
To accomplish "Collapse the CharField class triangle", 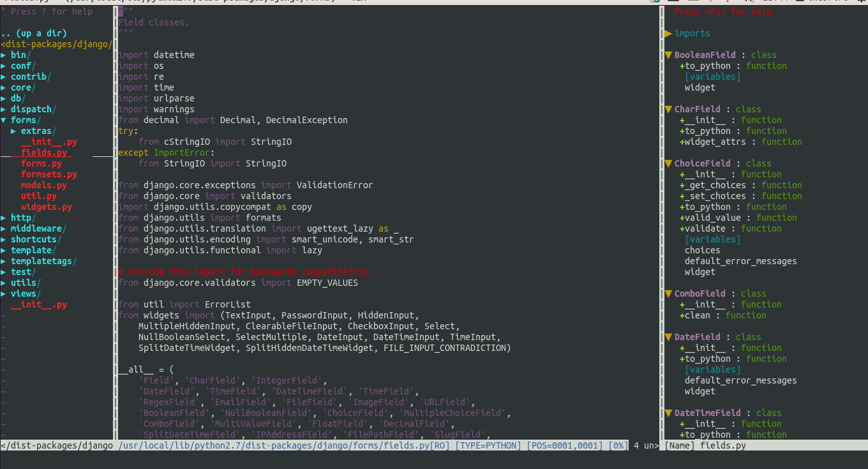I will (x=668, y=109).
